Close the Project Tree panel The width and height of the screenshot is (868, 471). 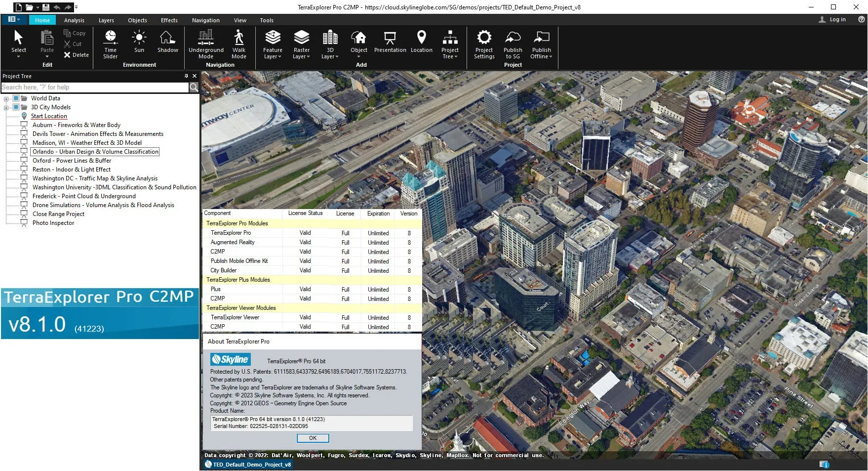pyautogui.click(x=195, y=76)
